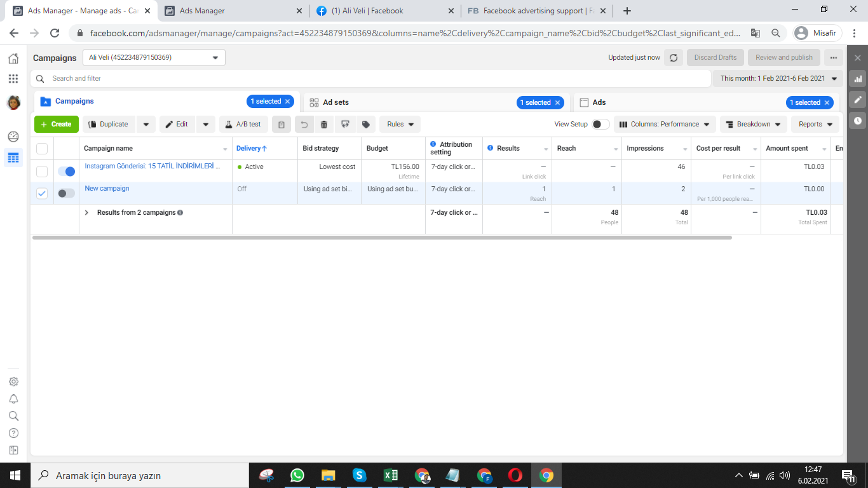Viewport: 868px width, 488px height.
Task: Turn off the Instagram Gönderisi campaign switch
Action: click(66, 172)
